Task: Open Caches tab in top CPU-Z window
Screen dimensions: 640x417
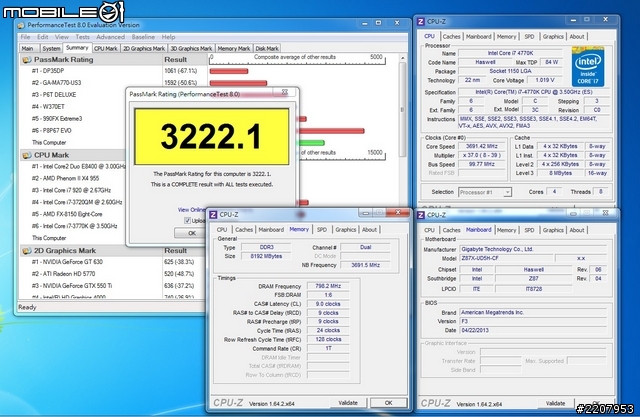Action: click(451, 37)
